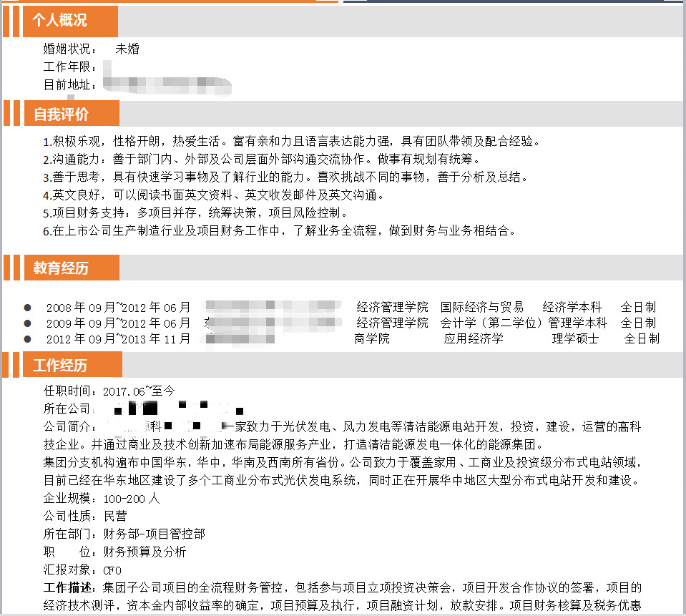Image resolution: width=686 pixels, height=616 pixels.
Task: Select the 教育经历 section header
Action: (61, 268)
